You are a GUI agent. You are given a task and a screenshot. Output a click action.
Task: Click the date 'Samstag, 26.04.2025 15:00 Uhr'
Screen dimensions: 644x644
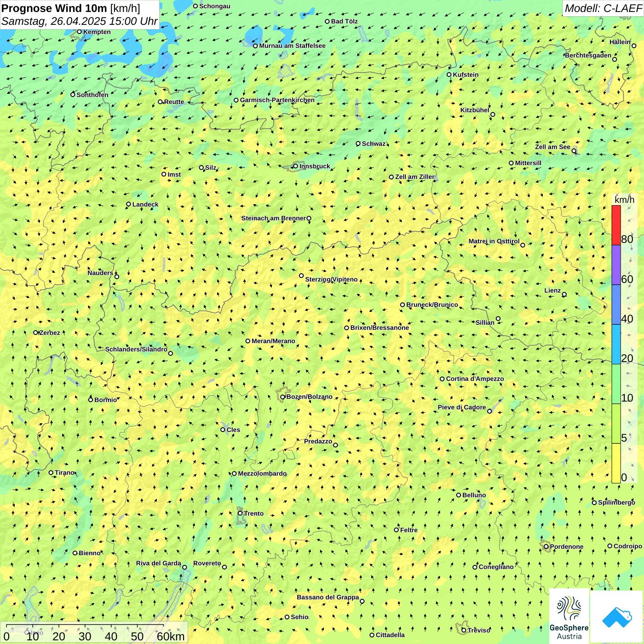click(x=80, y=21)
